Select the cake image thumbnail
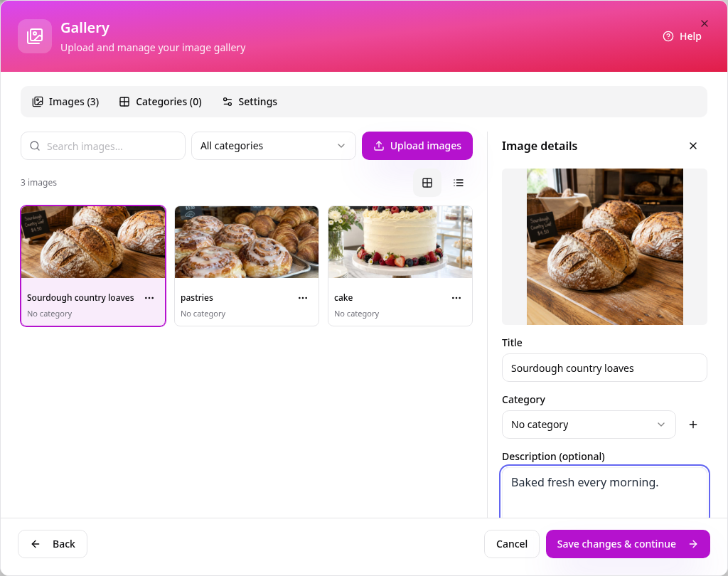The image size is (728, 576). click(400, 242)
